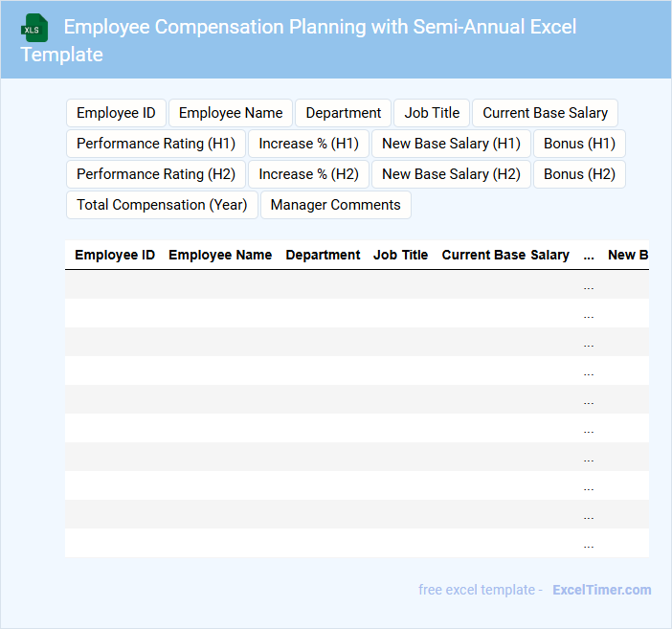Select the Employee ID tag
Screen dimensions: 672x629
coord(116,113)
